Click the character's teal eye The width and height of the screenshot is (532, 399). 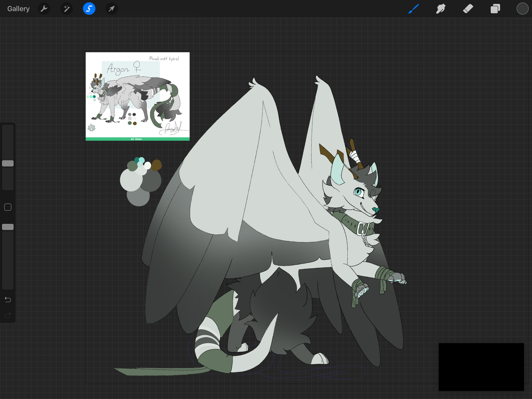(x=358, y=191)
